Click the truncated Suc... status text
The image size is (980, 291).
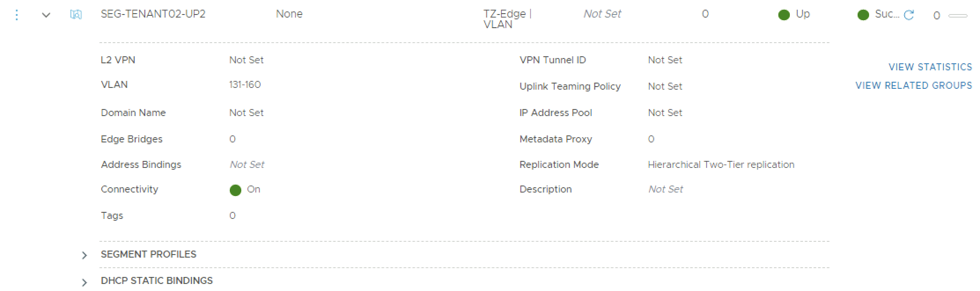[887, 14]
